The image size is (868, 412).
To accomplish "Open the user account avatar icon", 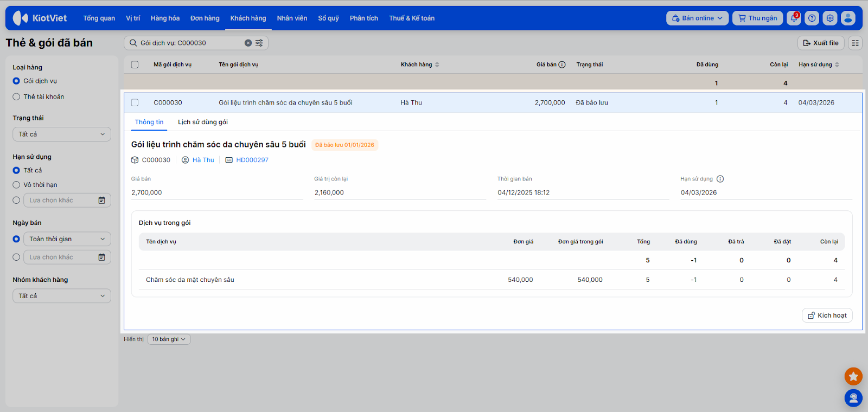I will point(848,18).
